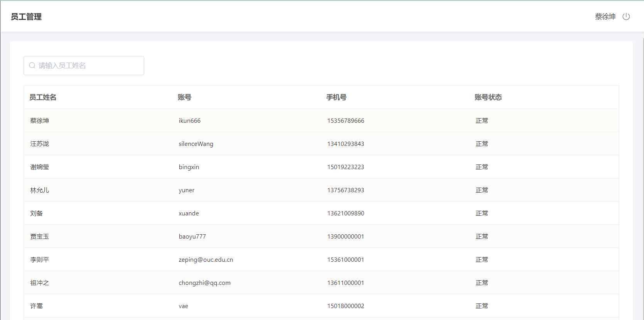This screenshot has height=320, width=644.
Task: Click phone number 15361000001
Action: click(346, 260)
